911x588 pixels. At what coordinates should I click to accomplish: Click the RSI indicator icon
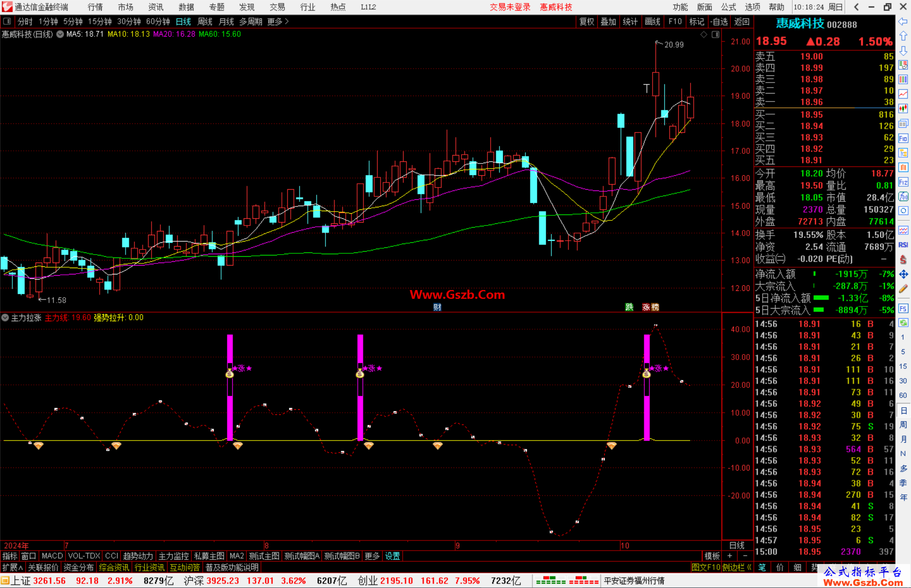(903, 245)
